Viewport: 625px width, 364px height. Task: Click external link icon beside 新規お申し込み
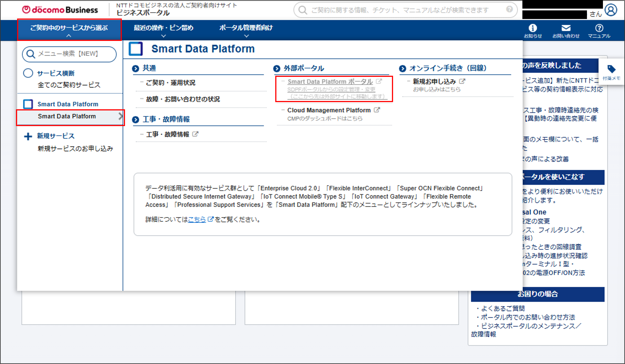pyautogui.click(x=462, y=81)
